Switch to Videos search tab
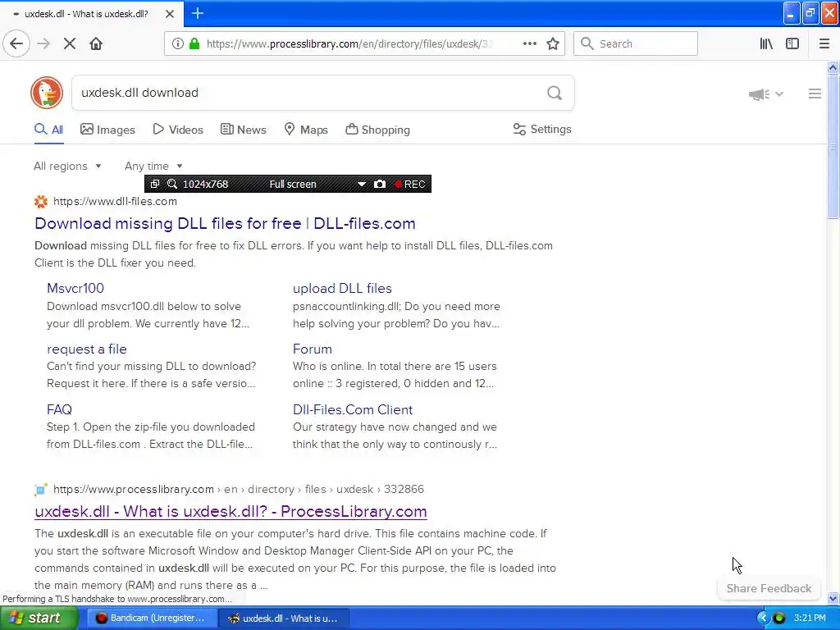 pos(178,130)
